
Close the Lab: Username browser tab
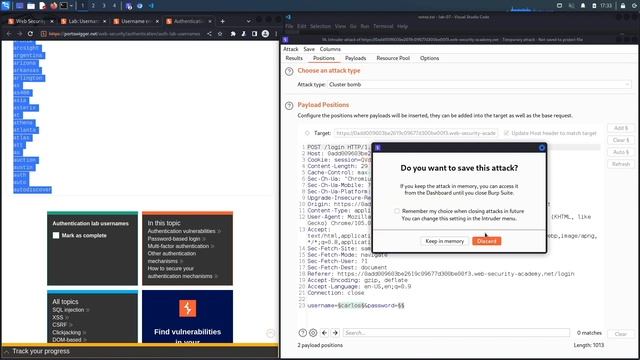[104, 21]
